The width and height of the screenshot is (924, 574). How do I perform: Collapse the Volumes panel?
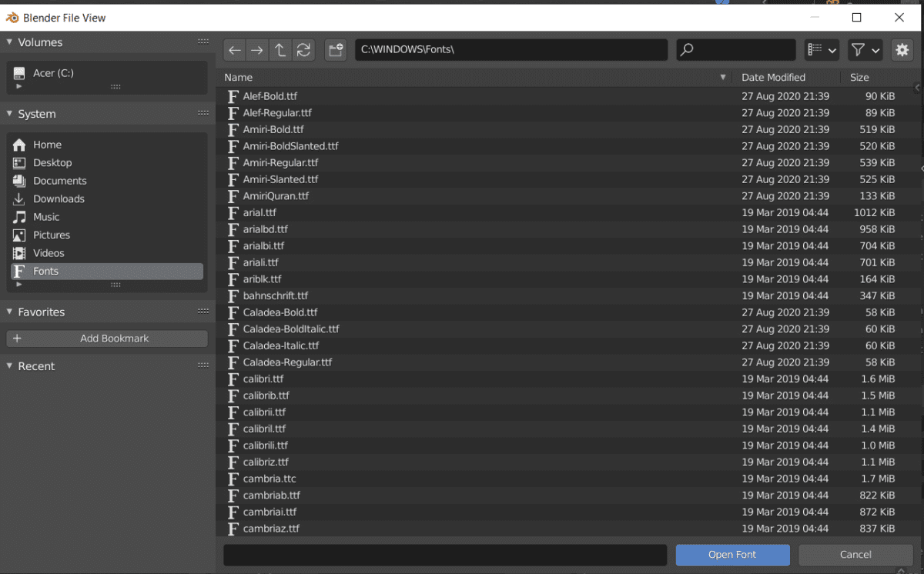11,42
